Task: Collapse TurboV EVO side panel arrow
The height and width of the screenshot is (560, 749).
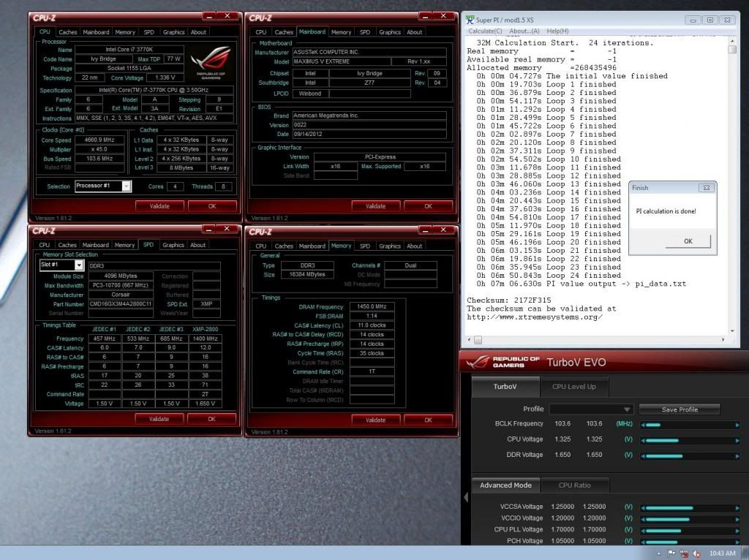Action: [466, 497]
